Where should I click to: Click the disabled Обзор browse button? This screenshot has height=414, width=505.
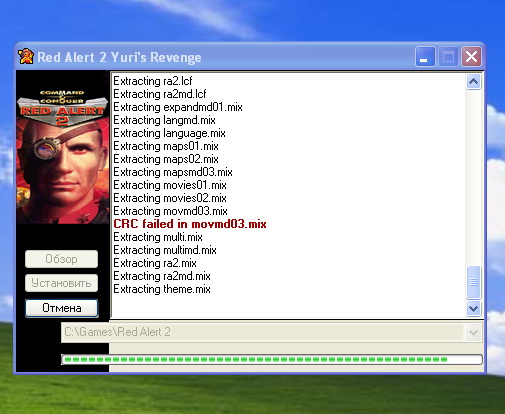(61, 259)
